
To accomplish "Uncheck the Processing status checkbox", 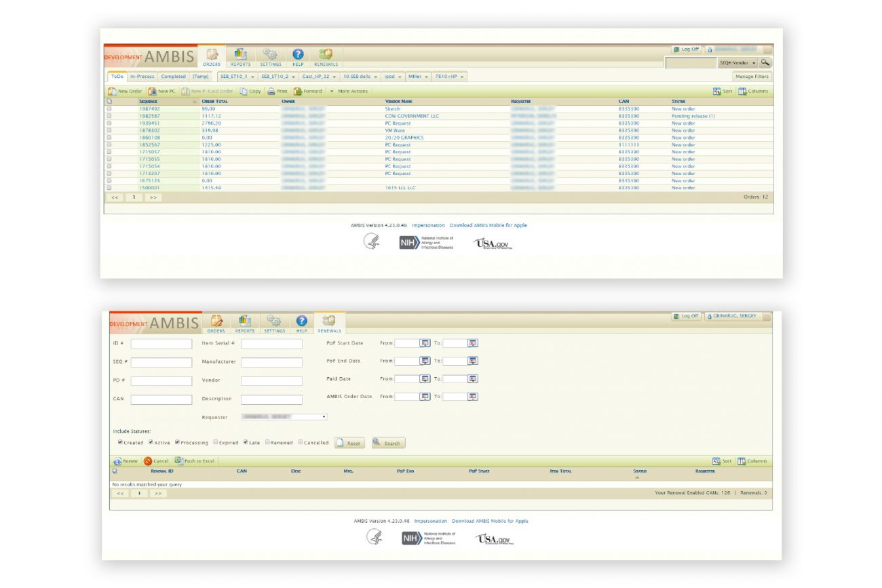I will [x=177, y=442].
